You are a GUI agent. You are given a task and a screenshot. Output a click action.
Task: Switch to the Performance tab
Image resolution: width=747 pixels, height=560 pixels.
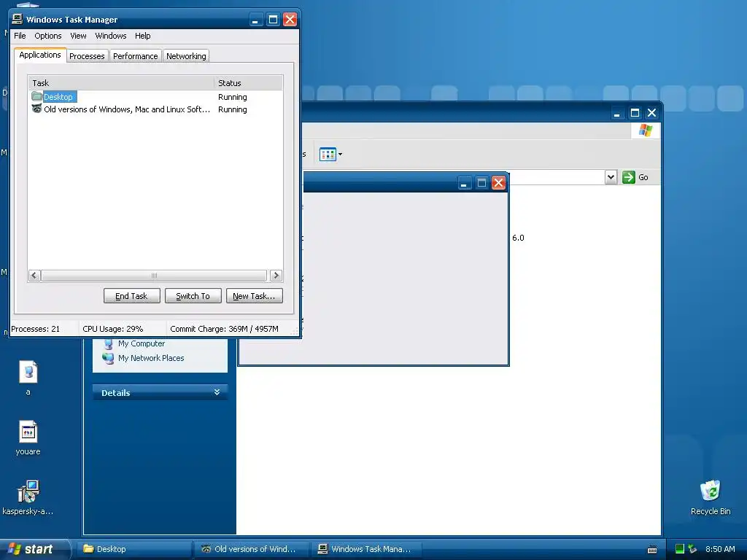click(135, 56)
